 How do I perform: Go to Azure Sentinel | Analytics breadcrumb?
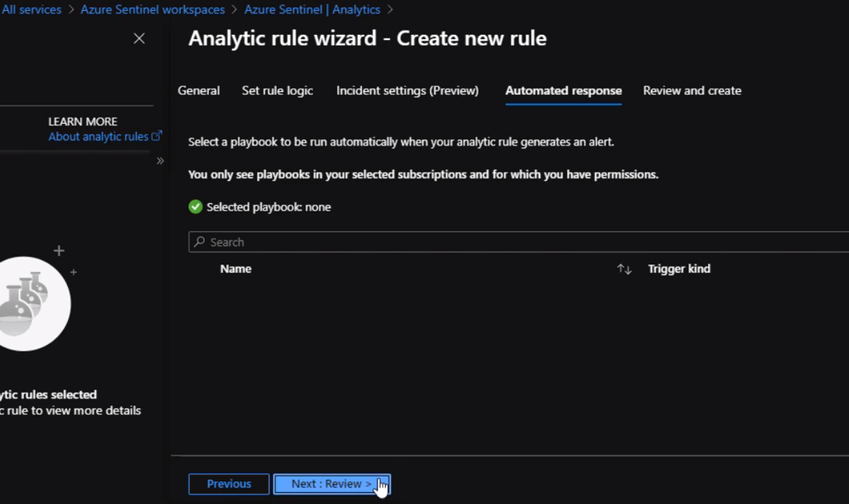(313, 9)
